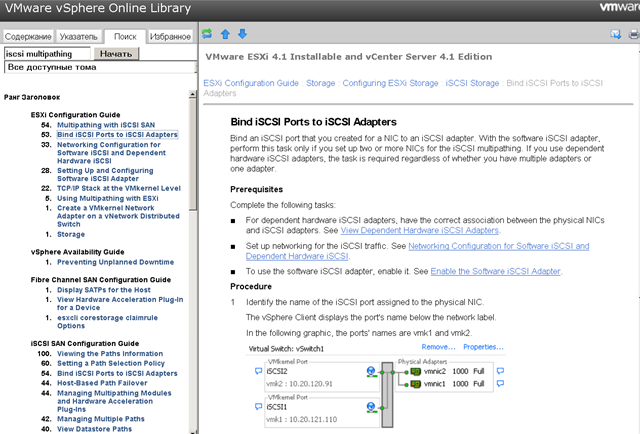Open result Using Multipathing with ESXi
The image size is (640, 434).
[x=107, y=198]
